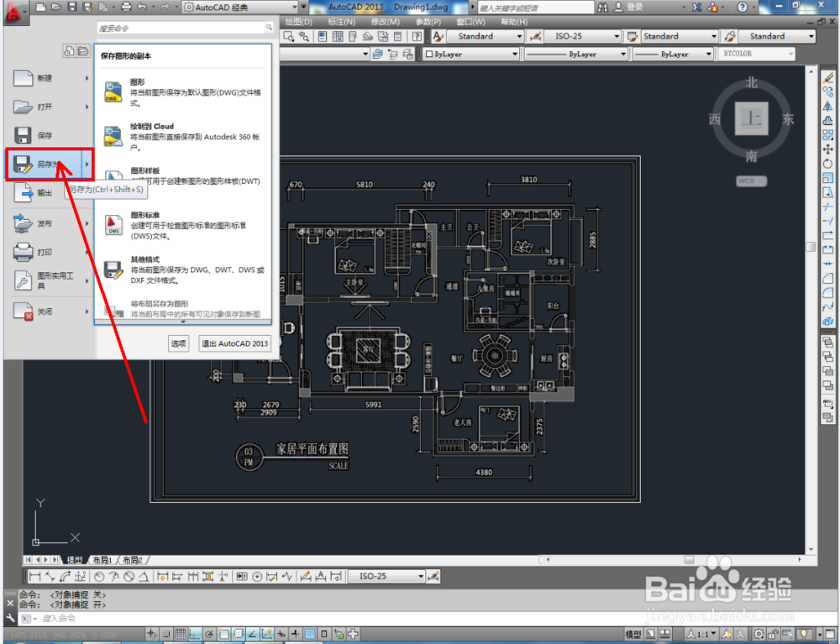Viewport: 840px width, 644px height.
Task: Toggle Dynamic Input in status bar
Action: pyautogui.click(x=281, y=635)
